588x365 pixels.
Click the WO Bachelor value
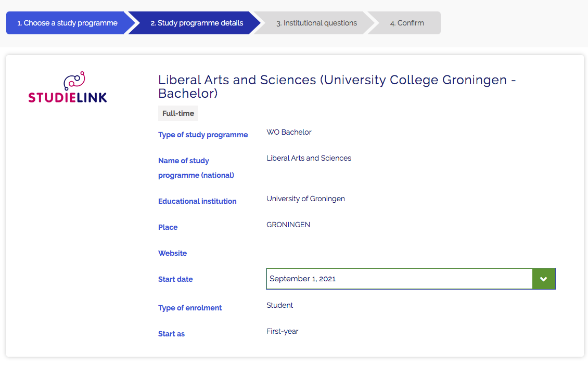pos(289,132)
